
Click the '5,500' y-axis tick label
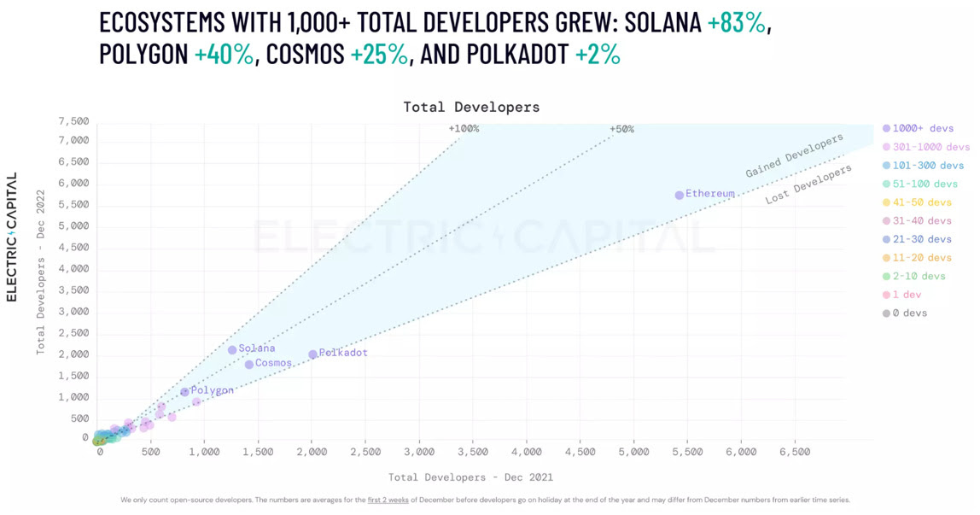pyautogui.click(x=73, y=205)
